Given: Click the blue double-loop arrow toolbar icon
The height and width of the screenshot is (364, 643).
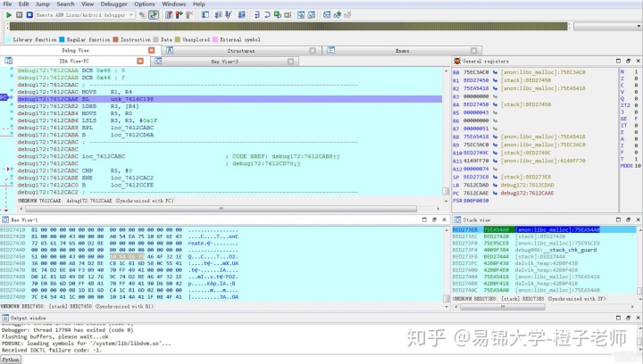Looking at the screenshot, I should [257, 15].
